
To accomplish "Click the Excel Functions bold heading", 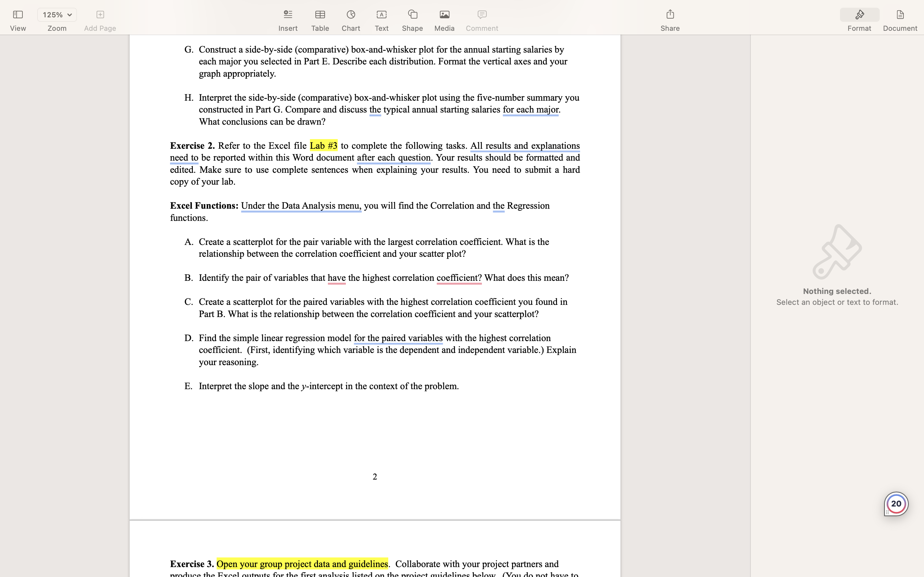I will 204,206.
